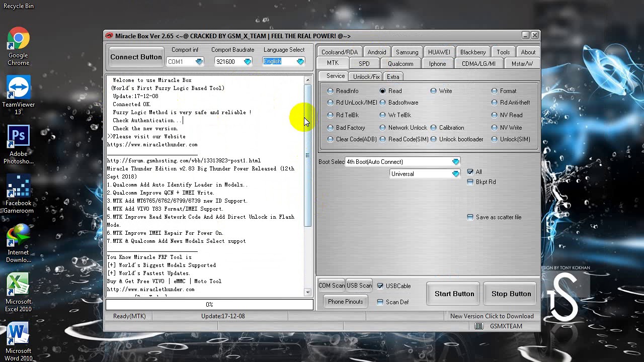Image resolution: width=644 pixels, height=362 pixels.
Task: Select the Rd Anti-theft option
Action: pos(511,103)
